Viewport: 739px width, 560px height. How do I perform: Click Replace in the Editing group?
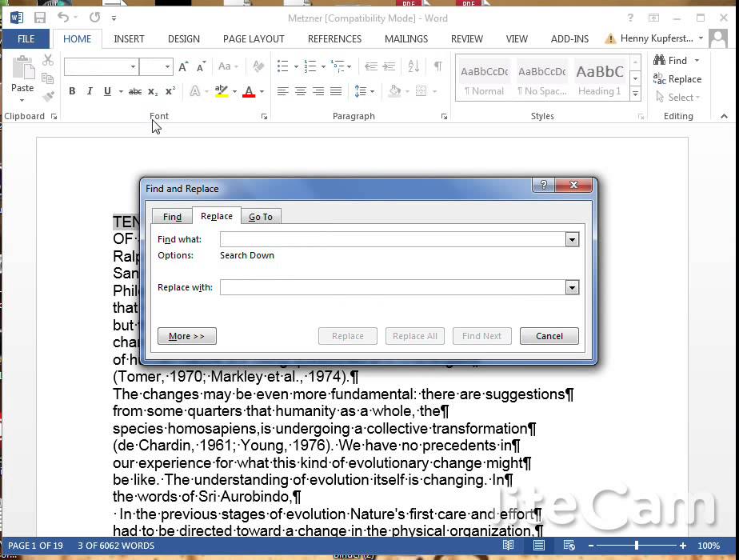677,78
